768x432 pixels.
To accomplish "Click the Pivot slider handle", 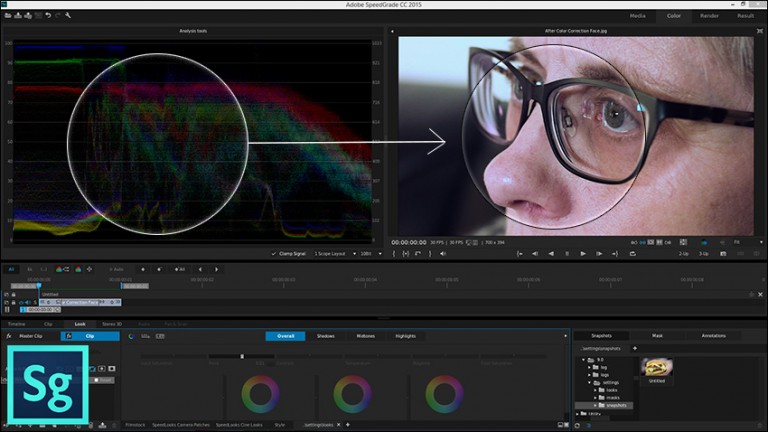I will click(242, 356).
